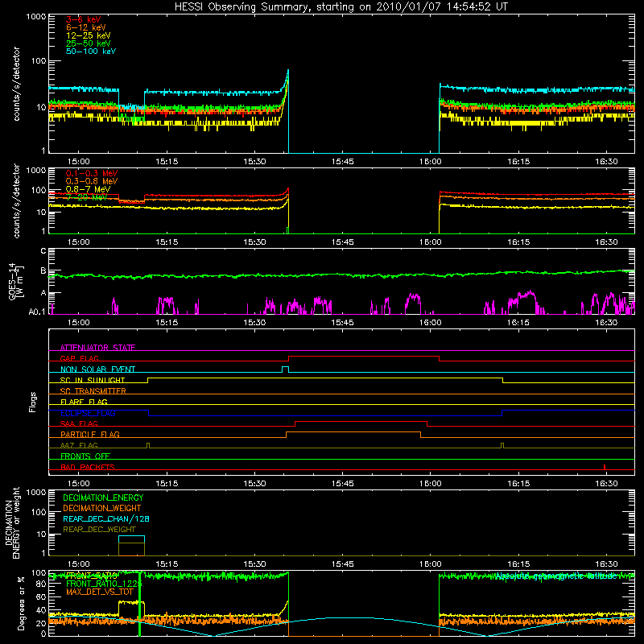Select the SC_IN_SUNLIGHT flag label
Viewport: 644px width, 644px height.
[x=93, y=380]
